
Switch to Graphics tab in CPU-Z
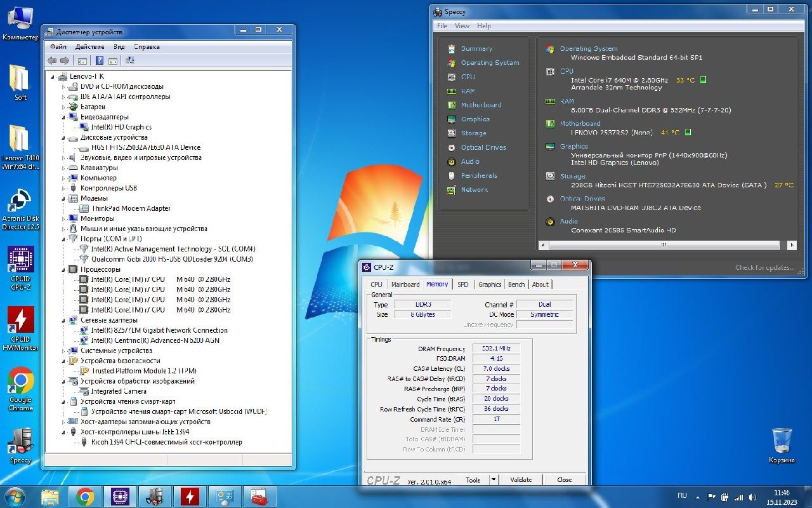pyautogui.click(x=490, y=284)
